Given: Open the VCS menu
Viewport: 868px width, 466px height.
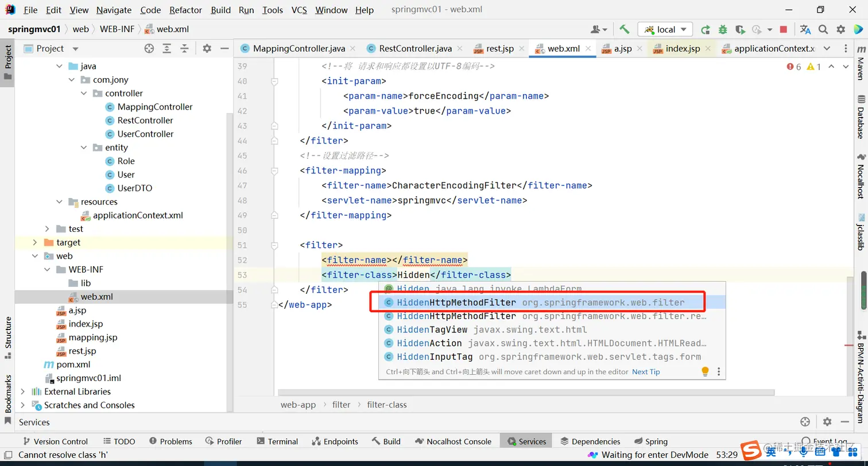Looking at the screenshot, I should (x=299, y=10).
